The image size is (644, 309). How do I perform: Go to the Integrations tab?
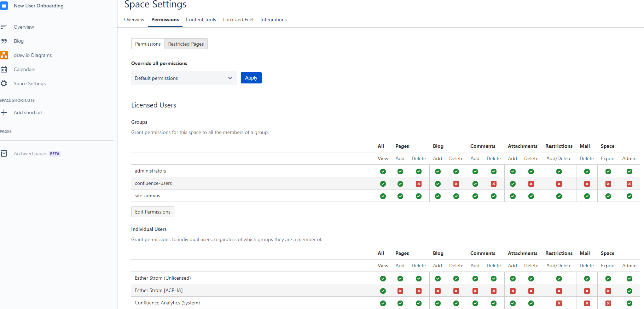[273, 19]
